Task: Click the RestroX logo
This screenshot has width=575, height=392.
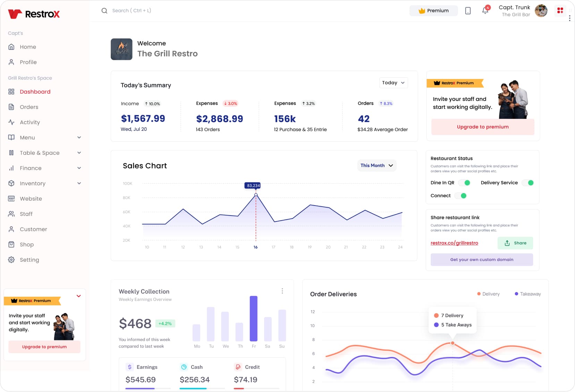Action: [34, 14]
